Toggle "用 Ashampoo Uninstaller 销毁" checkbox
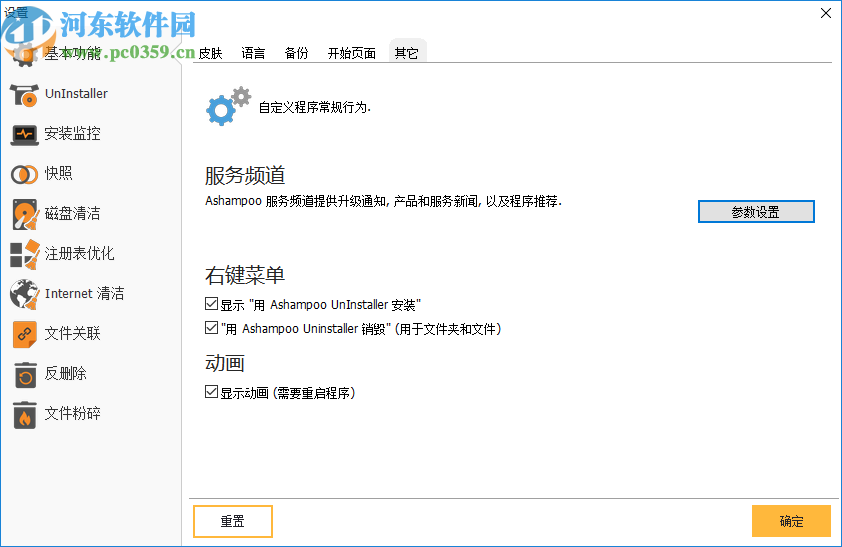The image size is (842, 547). (x=211, y=327)
